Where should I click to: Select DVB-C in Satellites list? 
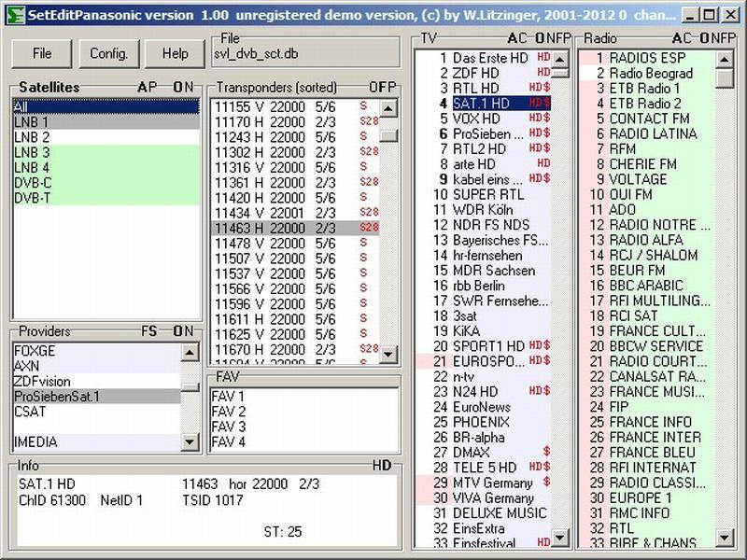tap(106, 183)
